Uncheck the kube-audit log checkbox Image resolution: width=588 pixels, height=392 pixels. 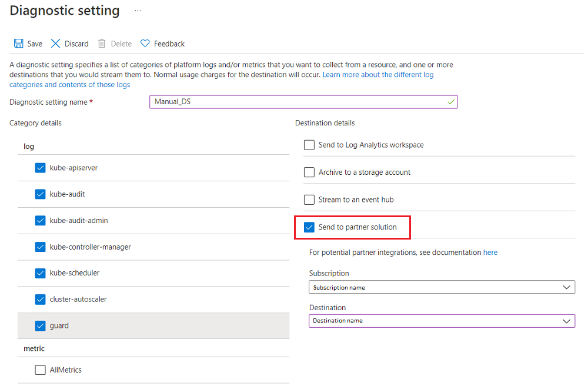(41, 194)
